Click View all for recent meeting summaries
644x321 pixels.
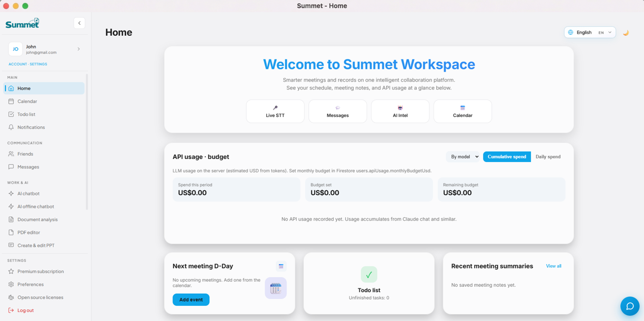[x=554, y=266]
